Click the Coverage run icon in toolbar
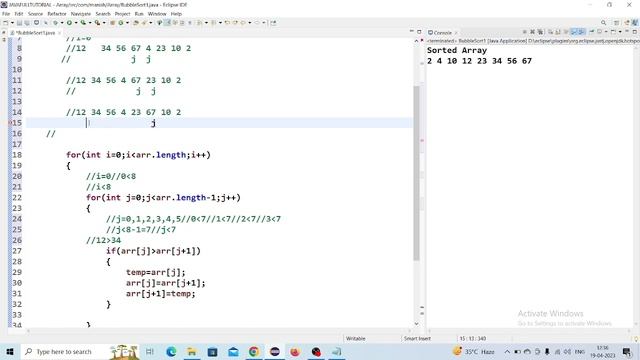The height and width of the screenshot is (360, 640). click(x=83, y=23)
